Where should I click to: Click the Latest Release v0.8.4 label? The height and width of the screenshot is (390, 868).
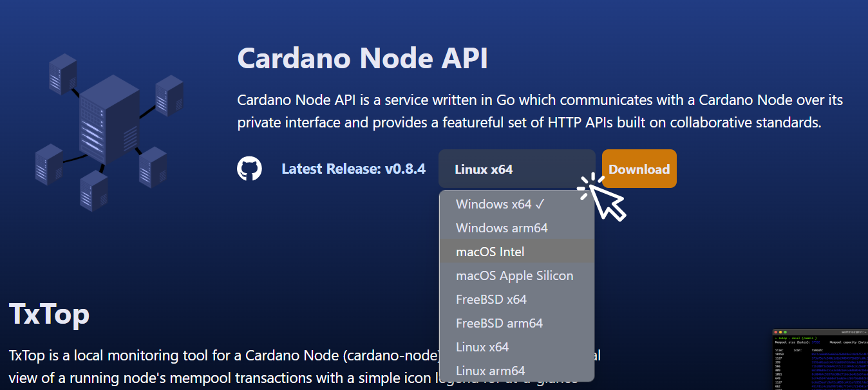click(x=354, y=169)
